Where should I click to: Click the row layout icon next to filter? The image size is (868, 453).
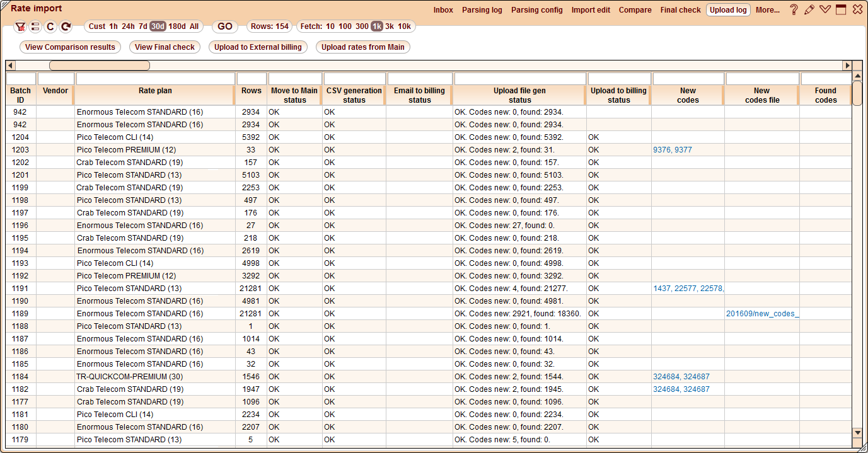35,26
